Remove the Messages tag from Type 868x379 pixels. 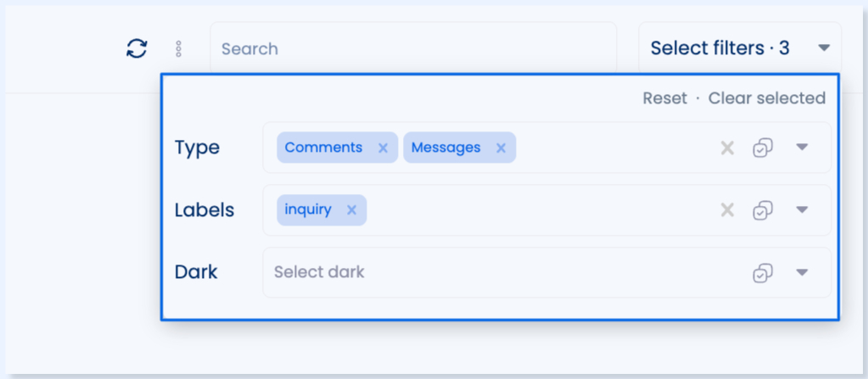tap(501, 148)
